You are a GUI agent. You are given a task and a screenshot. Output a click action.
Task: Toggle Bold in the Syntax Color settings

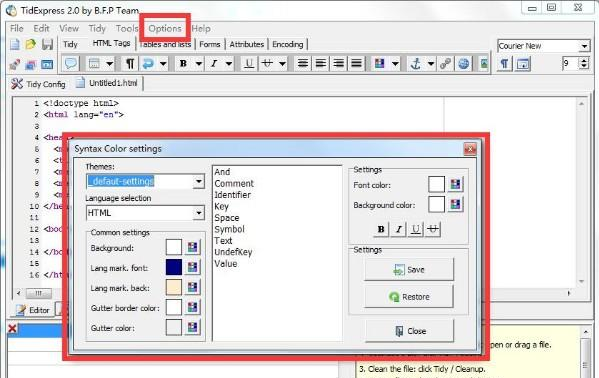(381, 229)
